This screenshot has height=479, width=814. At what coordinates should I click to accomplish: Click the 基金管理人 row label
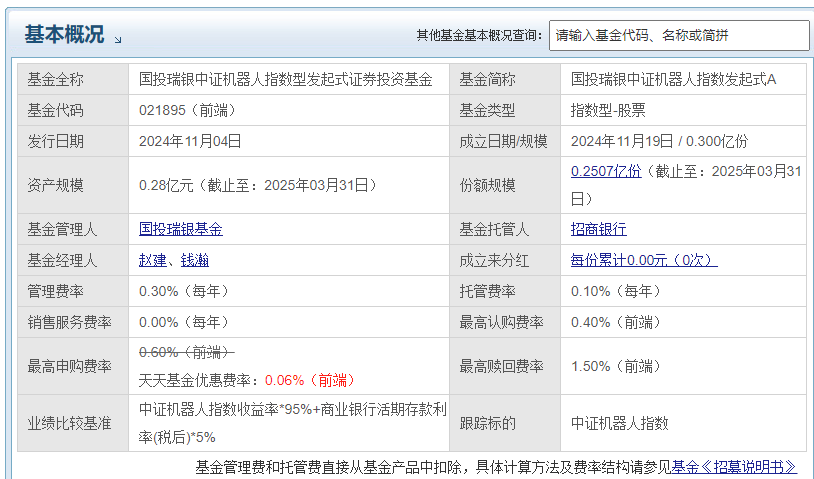62,229
